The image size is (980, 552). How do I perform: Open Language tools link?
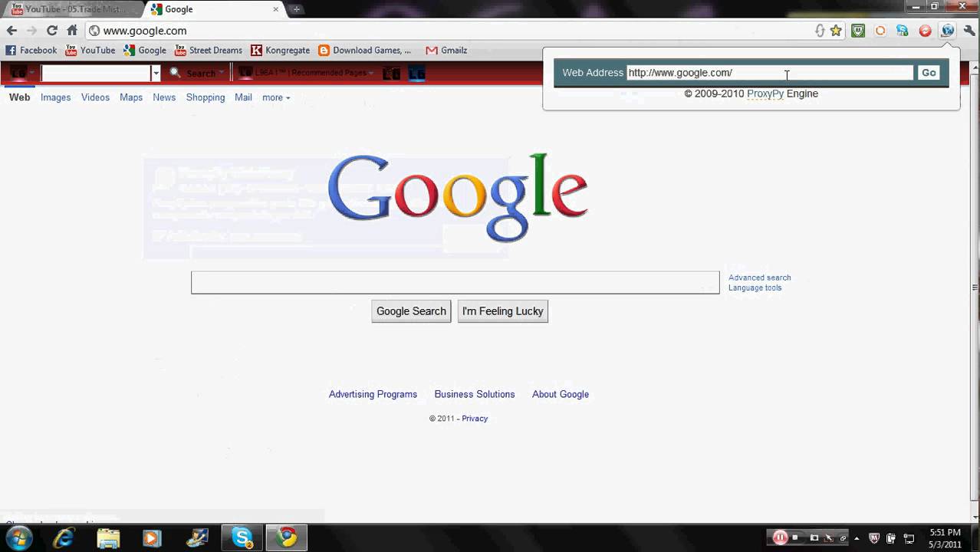755,287
